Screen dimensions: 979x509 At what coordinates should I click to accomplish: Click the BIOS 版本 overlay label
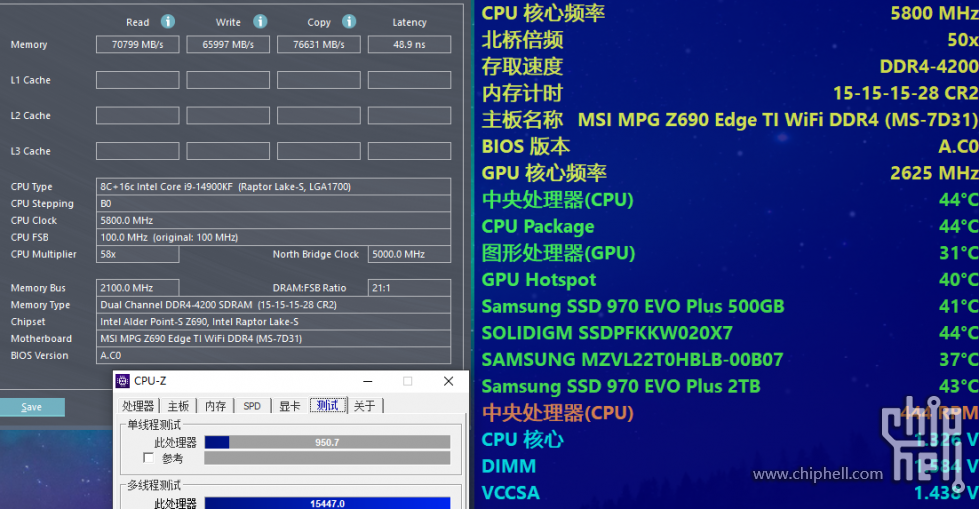(526, 146)
